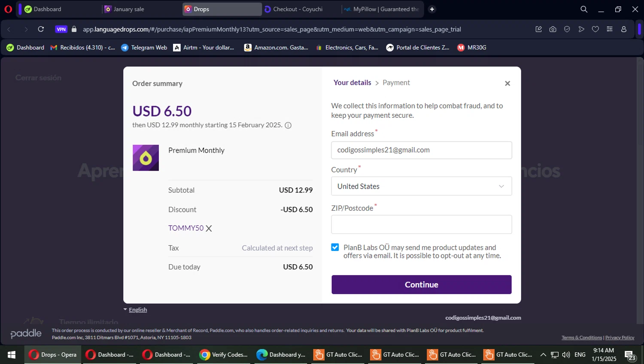Open the easy setup sliders icon

pos(609,29)
